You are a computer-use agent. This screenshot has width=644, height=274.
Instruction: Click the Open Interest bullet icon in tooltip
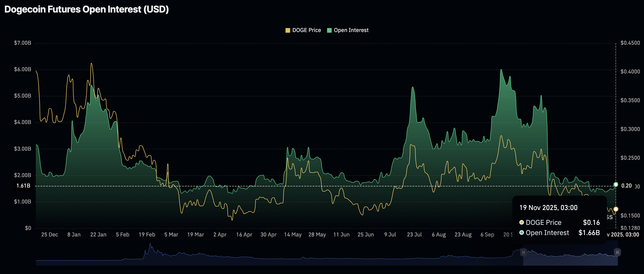[521, 233]
